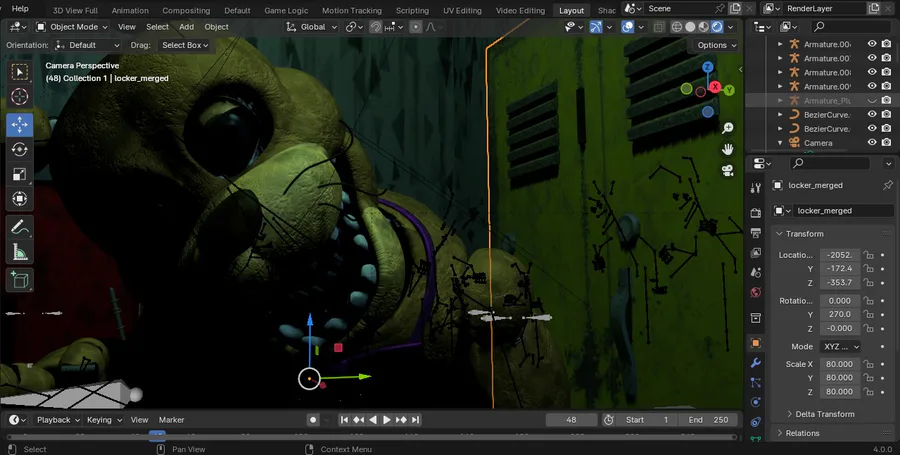Image resolution: width=900 pixels, height=455 pixels.
Task: Play the animation forward
Action: (x=387, y=420)
